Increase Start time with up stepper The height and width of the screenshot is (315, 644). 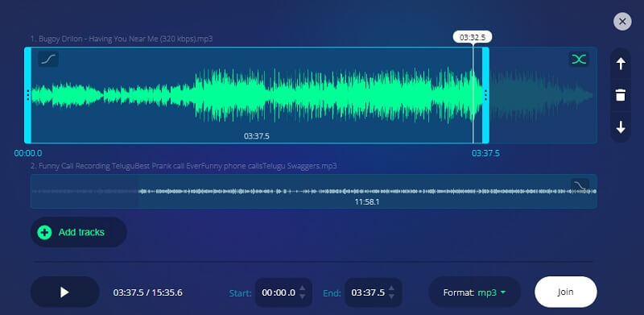point(303,288)
